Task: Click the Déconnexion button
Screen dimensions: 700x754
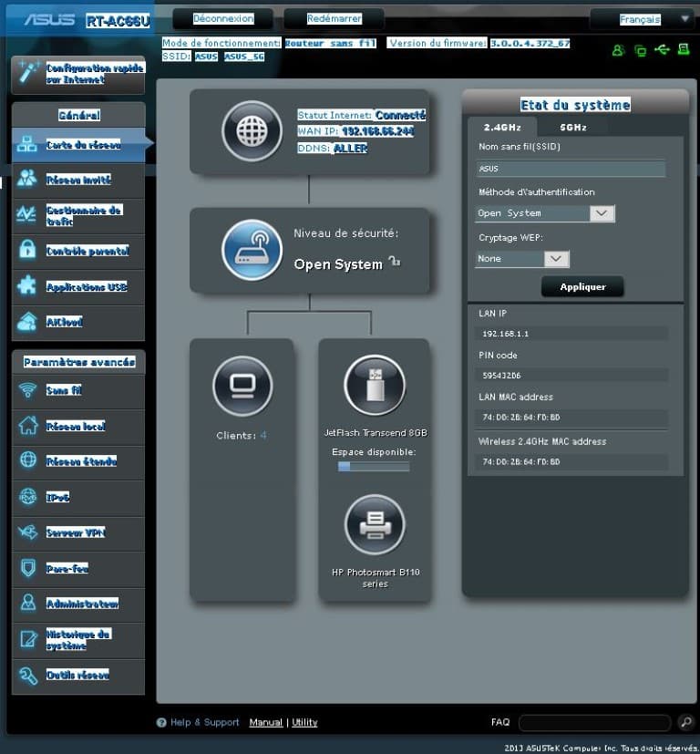Action: point(223,19)
